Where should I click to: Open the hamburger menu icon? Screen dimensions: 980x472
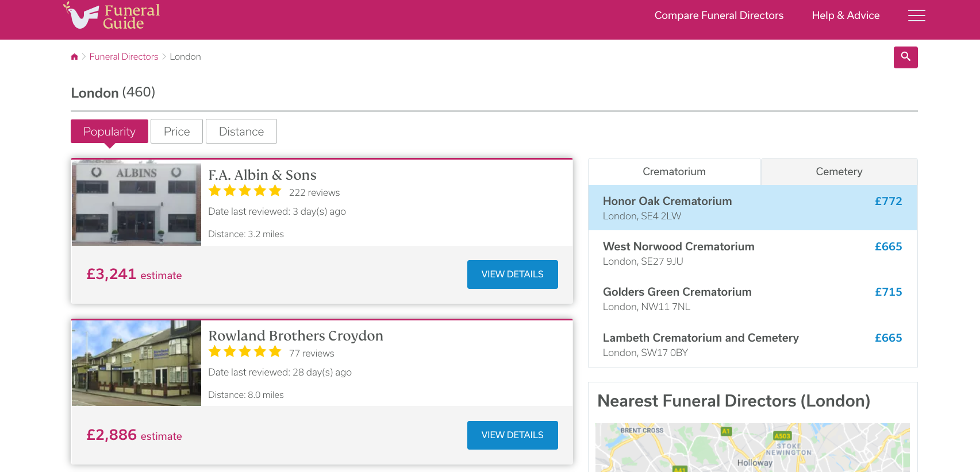916,16
